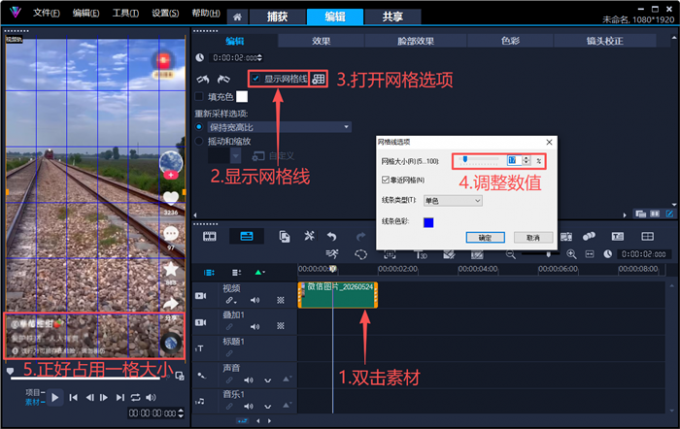Screen dimensions: 680x429
Task: Open the 效果 options tab
Action: pos(321,41)
